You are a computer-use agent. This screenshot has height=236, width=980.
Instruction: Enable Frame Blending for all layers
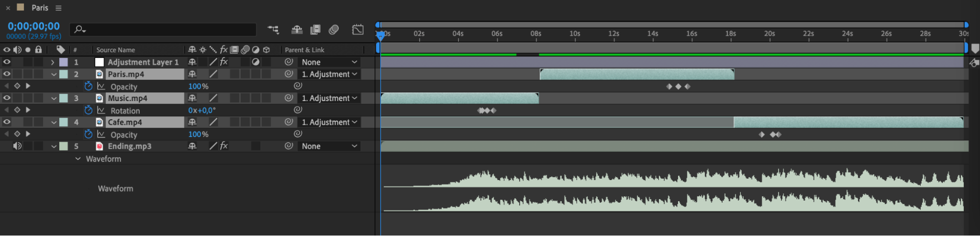tap(315, 30)
